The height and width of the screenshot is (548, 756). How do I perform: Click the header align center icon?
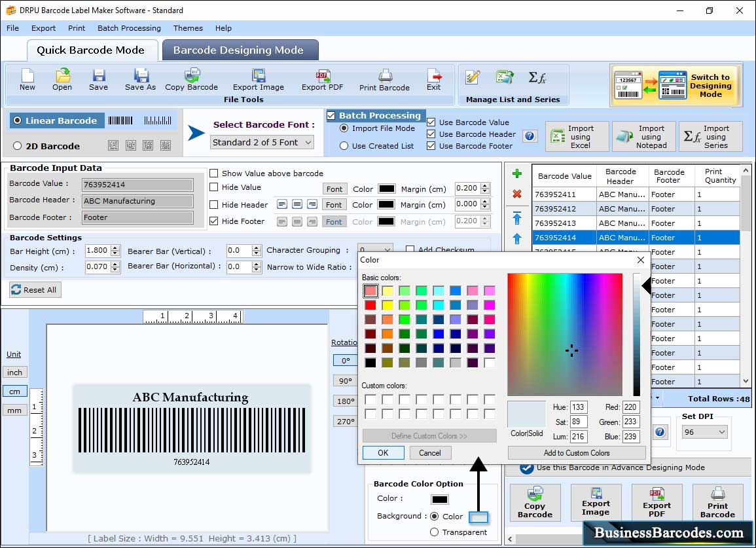pyautogui.click(x=297, y=204)
